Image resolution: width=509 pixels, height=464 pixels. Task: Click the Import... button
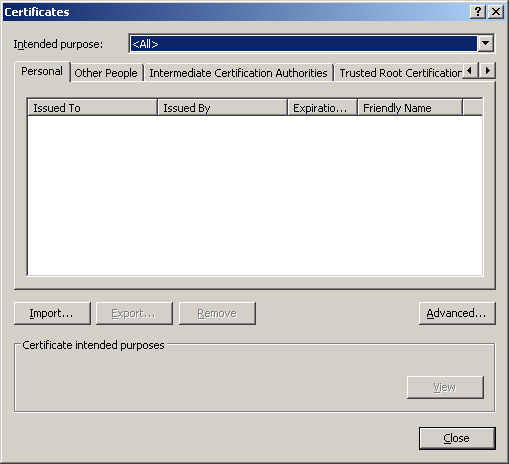pyautogui.click(x=52, y=313)
